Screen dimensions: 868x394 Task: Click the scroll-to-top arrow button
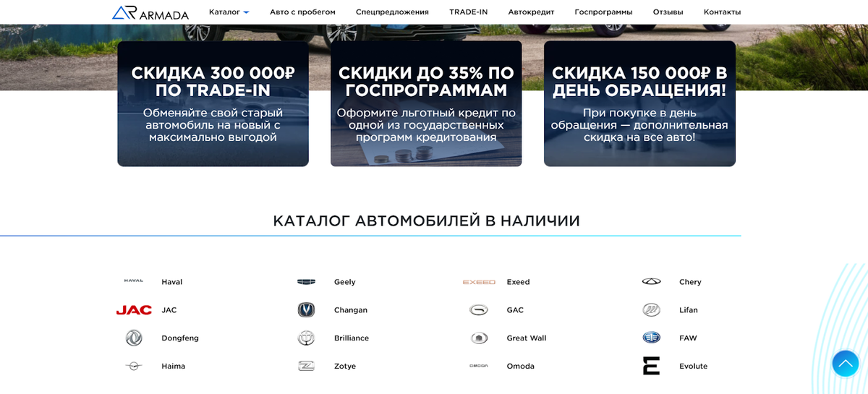pyautogui.click(x=845, y=364)
